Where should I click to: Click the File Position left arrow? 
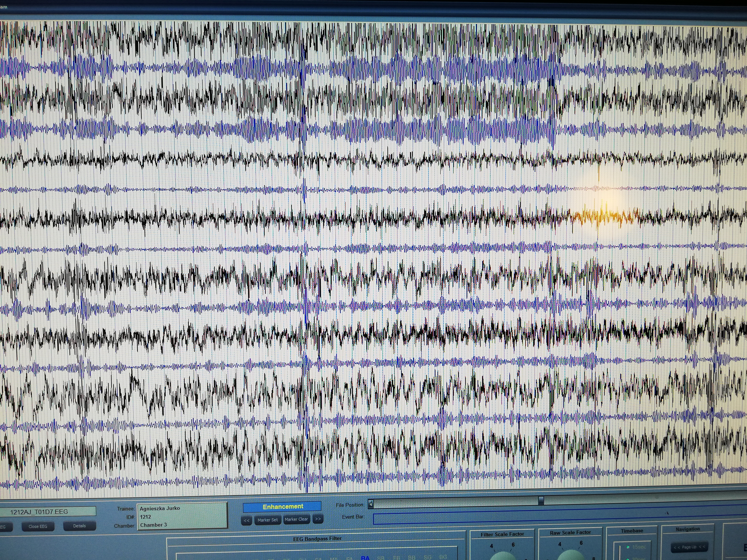(x=371, y=504)
